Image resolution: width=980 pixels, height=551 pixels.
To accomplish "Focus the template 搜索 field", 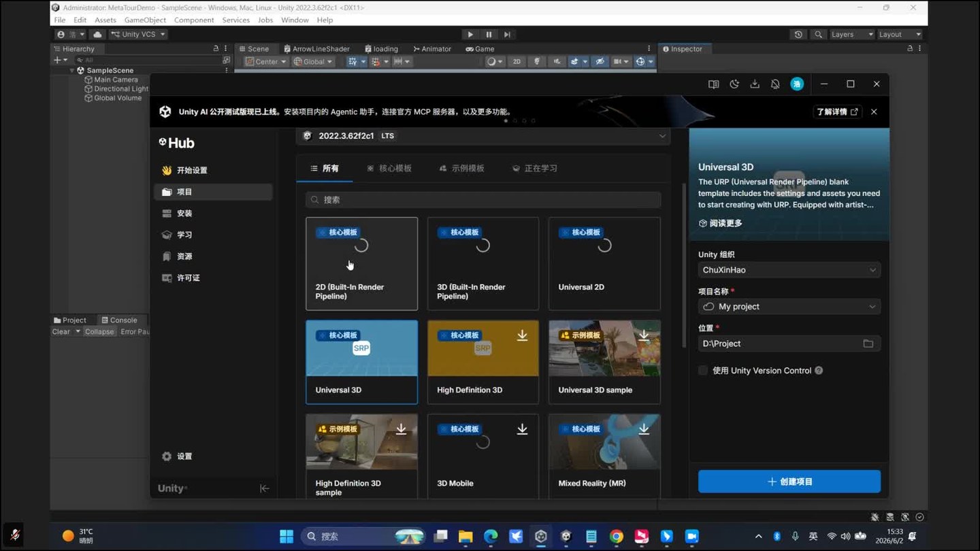I will [483, 200].
